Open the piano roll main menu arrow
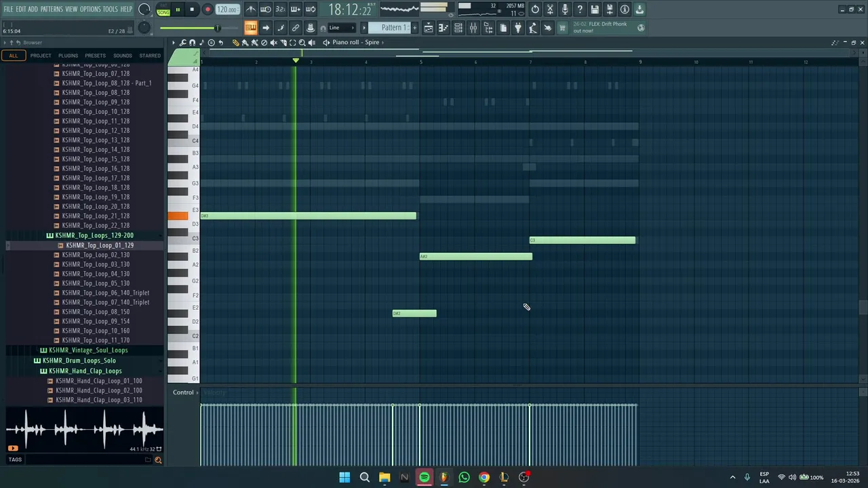The image size is (868, 488). pos(174,42)
